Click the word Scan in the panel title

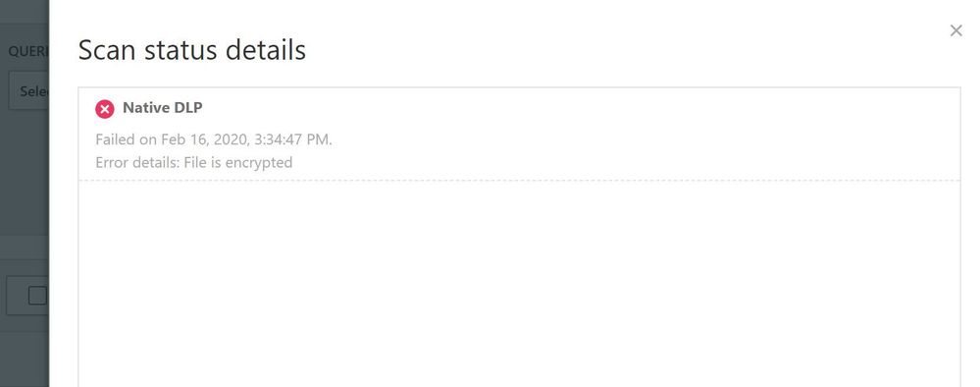pyautogui.click(x=106, y=50)
